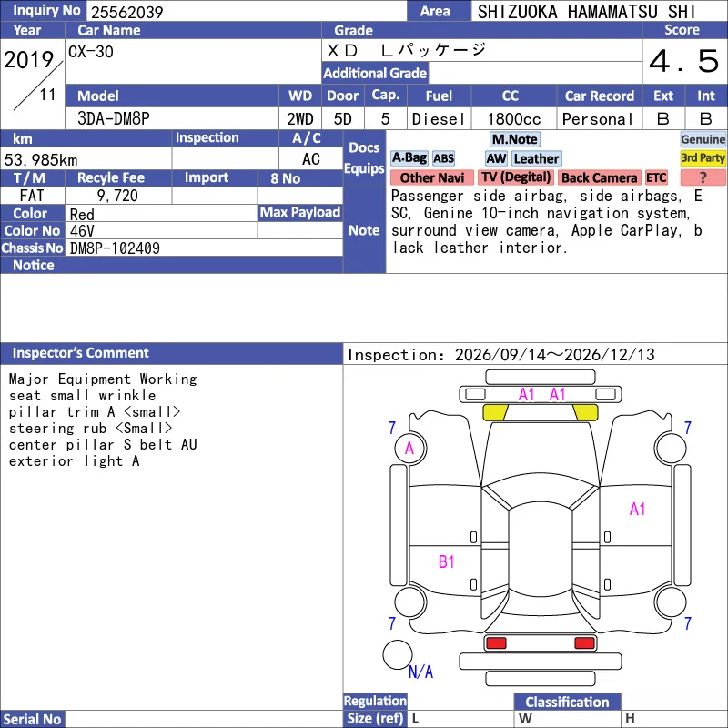
Task: Click the 'Major Equipment Working' comment line
Action: click(103, 379)
